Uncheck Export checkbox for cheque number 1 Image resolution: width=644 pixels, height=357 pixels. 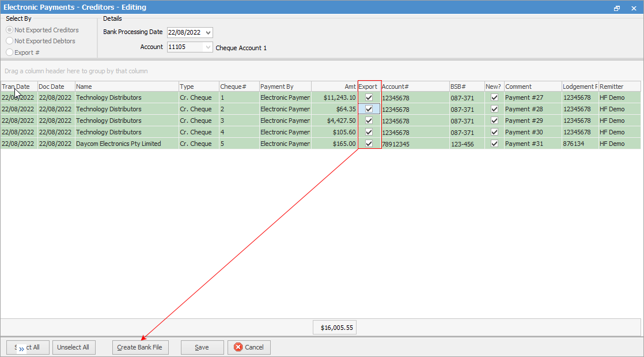coord(369,97)
